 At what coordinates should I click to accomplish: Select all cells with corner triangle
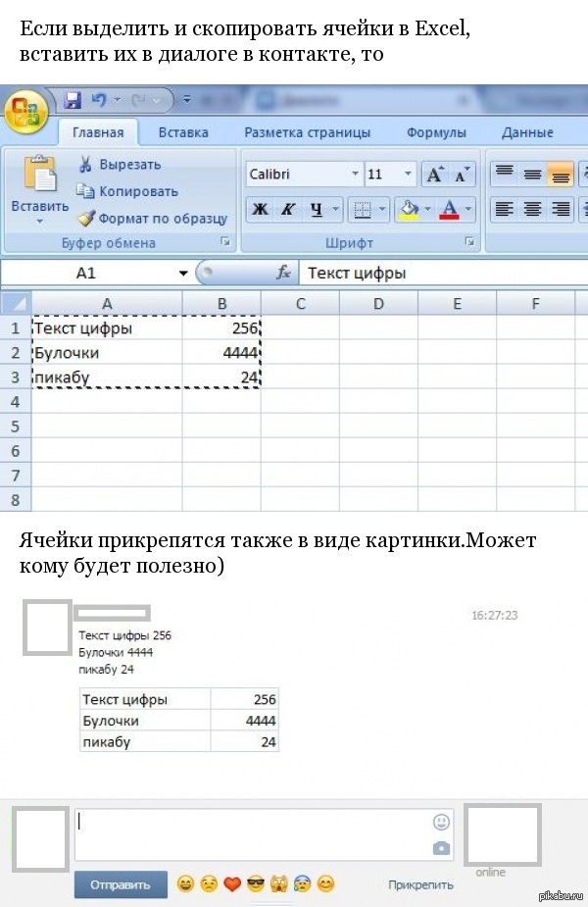pos(16,303)
